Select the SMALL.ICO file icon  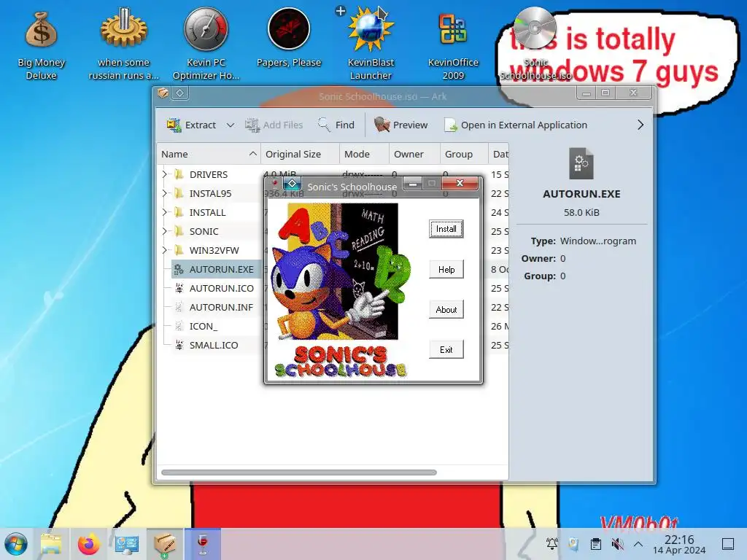[x=179, y=345]
